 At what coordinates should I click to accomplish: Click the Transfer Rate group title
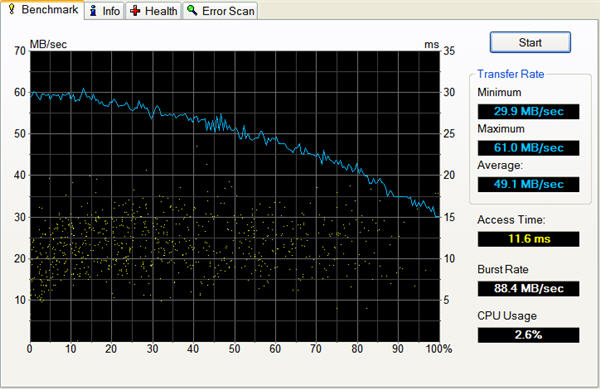pos(510,74)
